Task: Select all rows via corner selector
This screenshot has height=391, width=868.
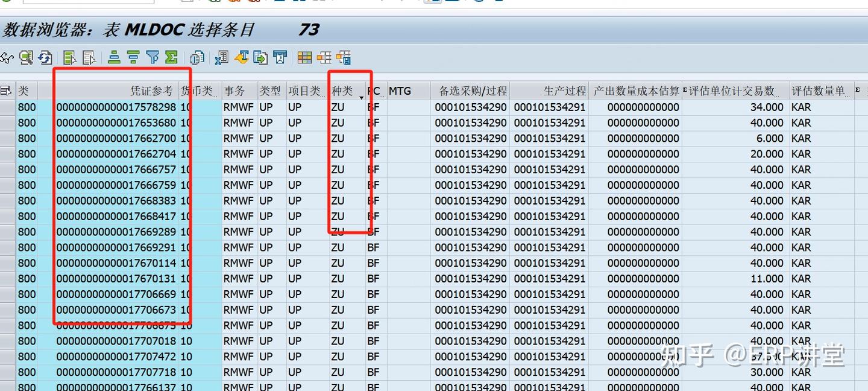Action: click(x=6, y=91)
